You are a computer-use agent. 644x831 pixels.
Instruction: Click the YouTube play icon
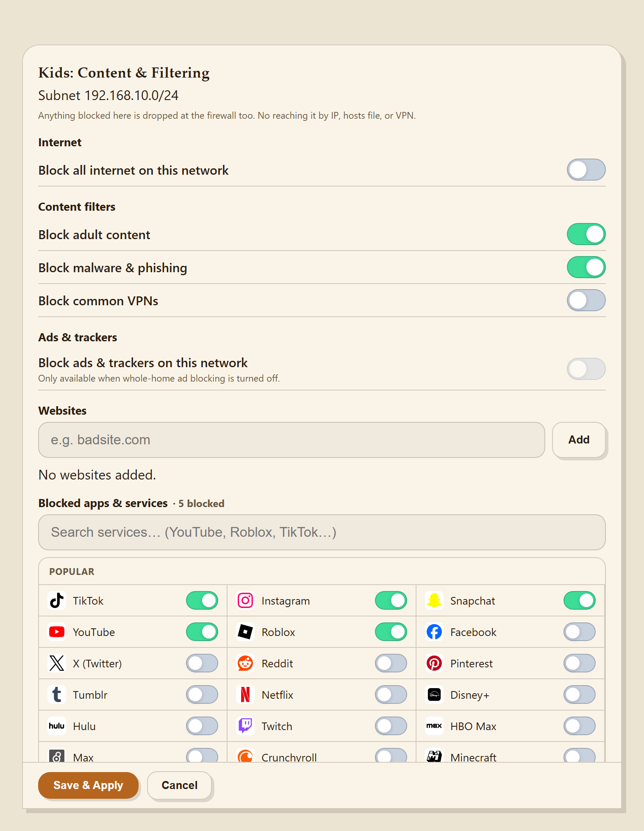tap(57, 632)
